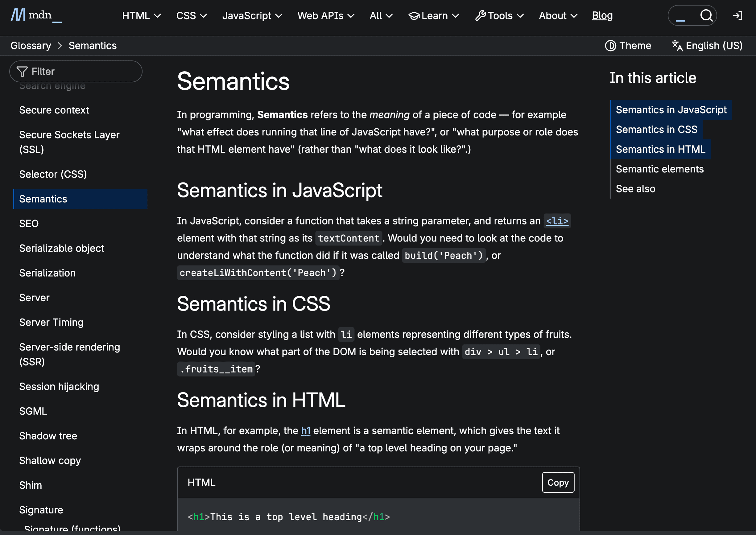This screenshot has height=535, width=756.
Task: Open the Theme switcher
Action: pyautogui.click(x=628, y=45)
